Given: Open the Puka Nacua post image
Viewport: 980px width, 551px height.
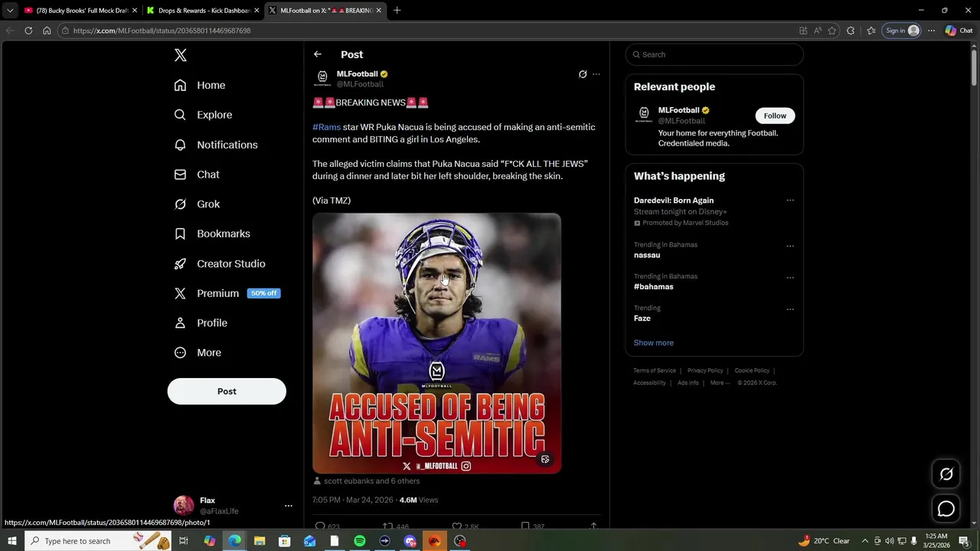Looking at the screenshot, I should [x=436, y=343].
